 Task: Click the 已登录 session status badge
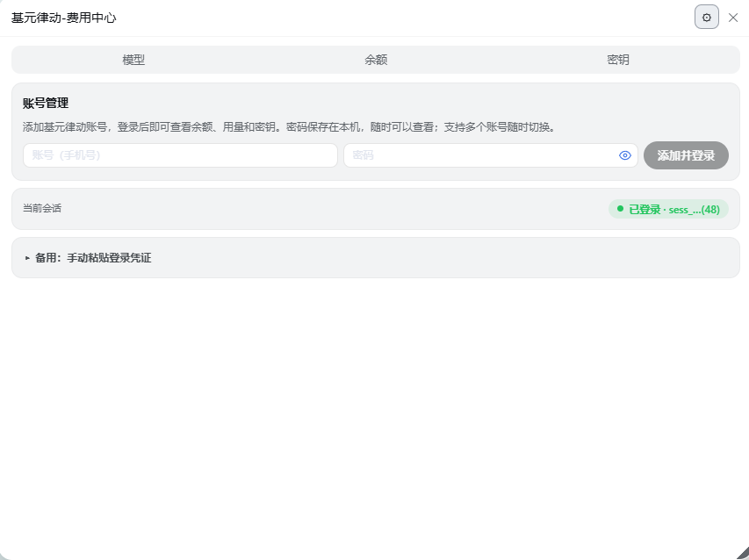coord(668,209)
